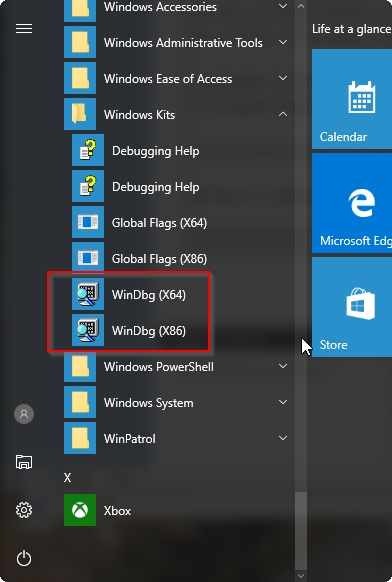Open File Explorer from Start sidebar
Viewport: 392px width, 582px height.
click(x=24, y=462)
